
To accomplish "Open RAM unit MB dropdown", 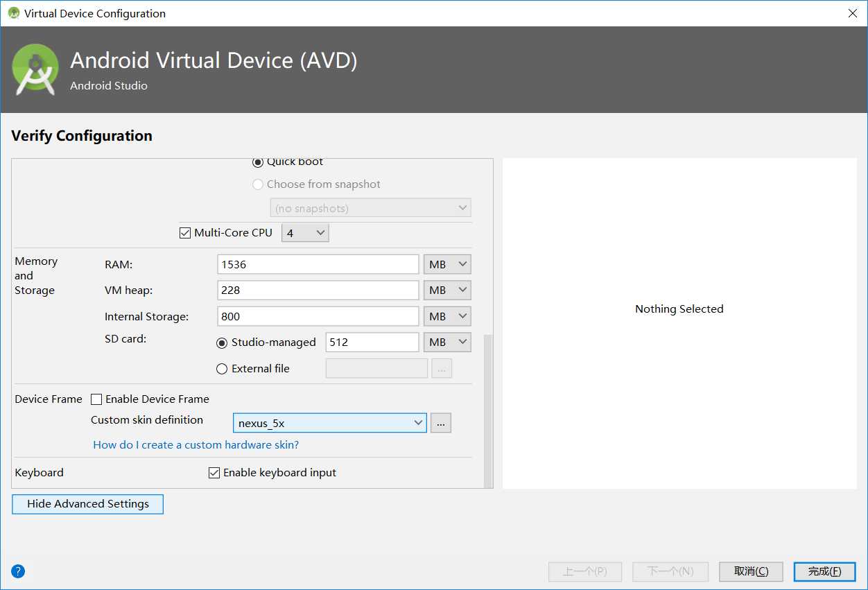I will click(447, 264).
